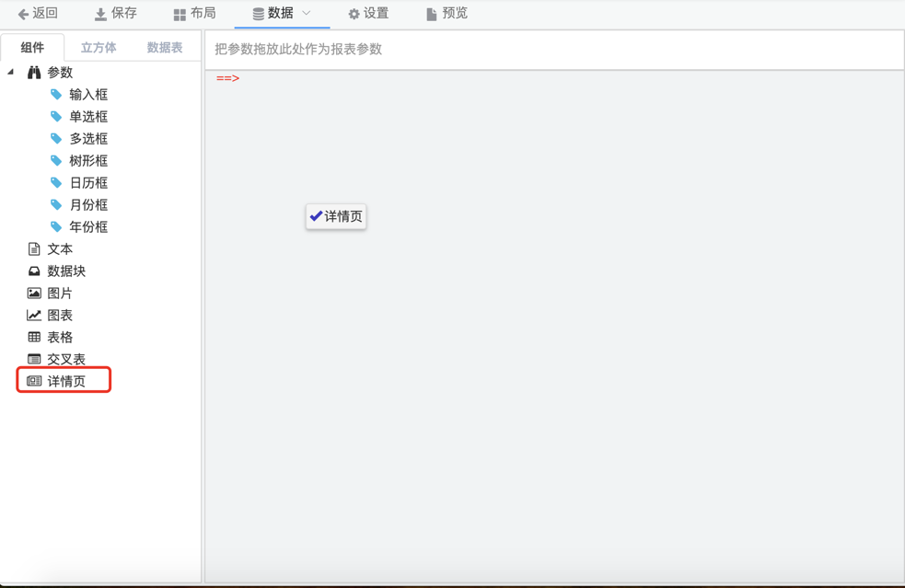Screen dimensions: 905x588
Task: Click the 交叉表 list icon
Action: pyautogui.click(x=34, y=359)
